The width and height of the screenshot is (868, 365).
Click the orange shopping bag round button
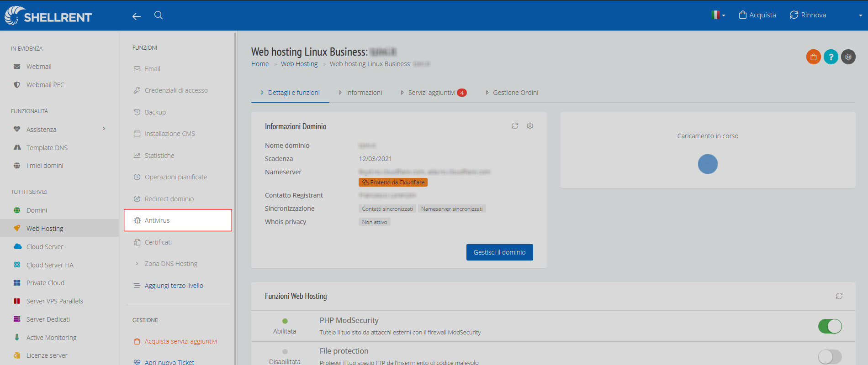814,57
